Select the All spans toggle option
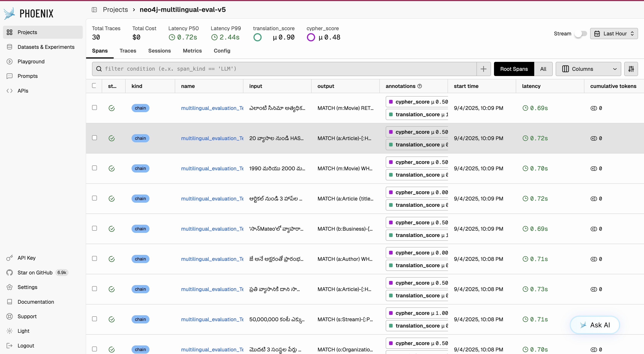The image size is (644, 354). (x=543, y=69)
